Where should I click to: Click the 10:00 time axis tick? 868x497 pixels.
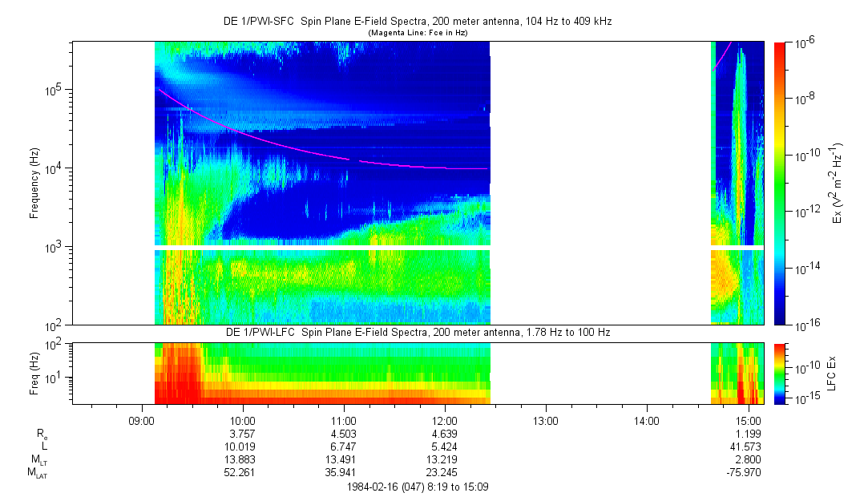pos(243,419)
